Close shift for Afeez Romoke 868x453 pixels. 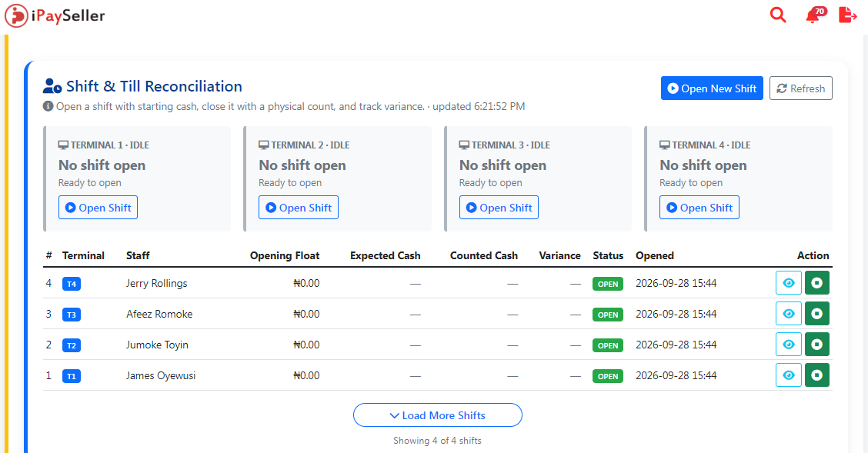(817, 314)
